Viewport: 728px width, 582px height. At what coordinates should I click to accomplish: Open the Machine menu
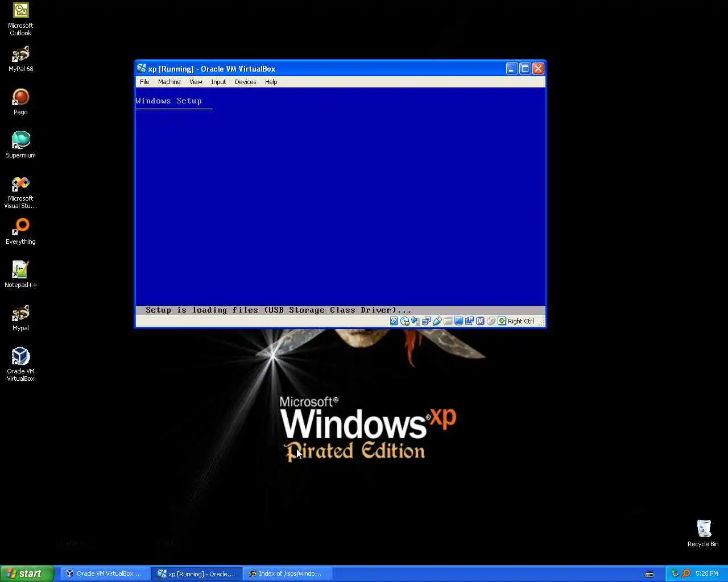click(169, 82)
